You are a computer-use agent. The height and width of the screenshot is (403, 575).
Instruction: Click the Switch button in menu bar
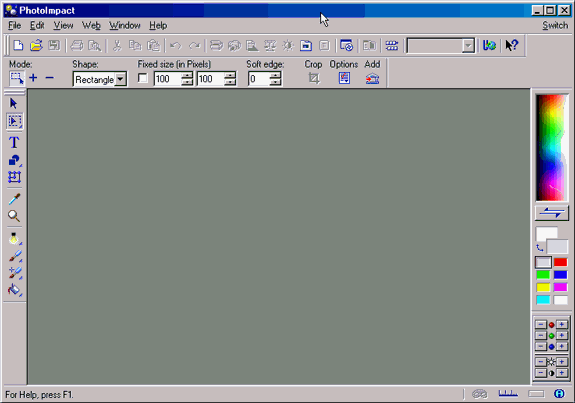tap(555, 25)
